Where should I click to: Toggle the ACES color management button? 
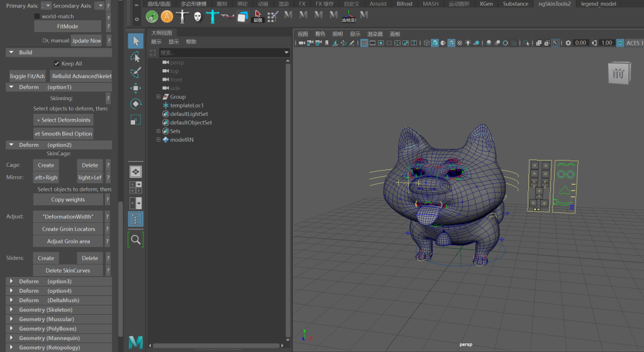click(620, 43)
